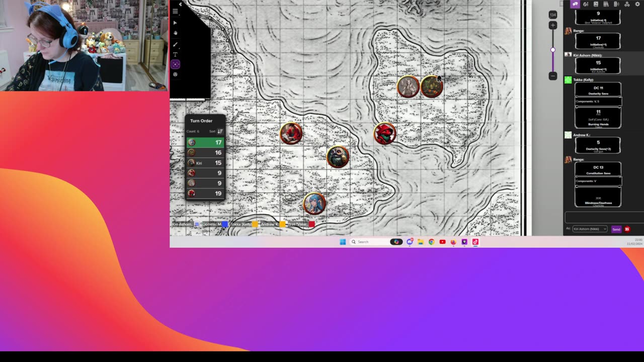Click the zoom out minus button
This screenshot has width=644, height=362.
553,76
